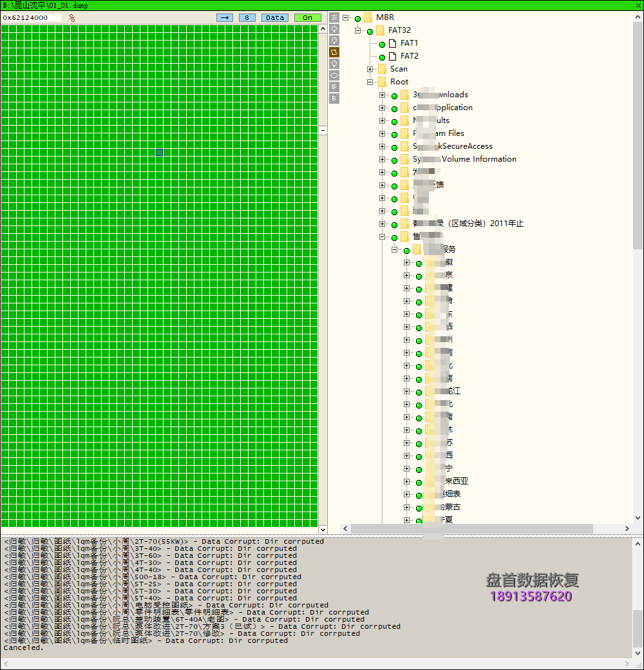The height and width of the screenshot is (670, 644).
Task: Click the Data button in top toolbar
Action: [275, 18]
